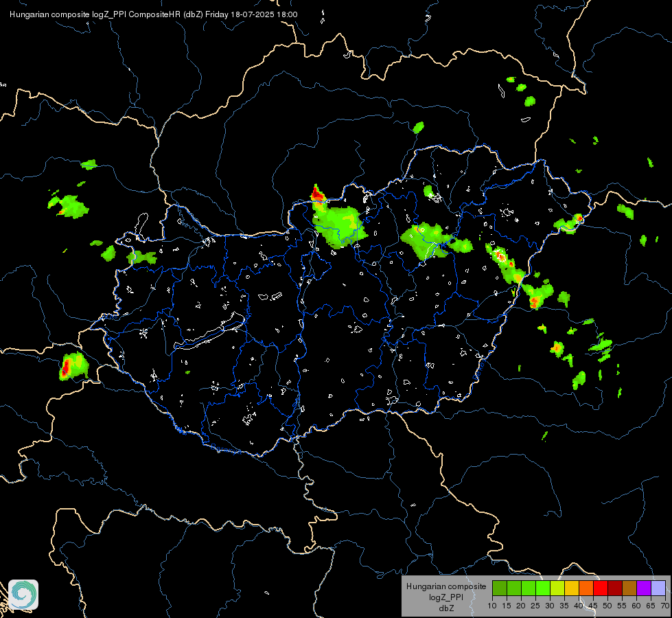Click the '25' scale value in the legend
This screenshot has height=618, width=672.
click(535, 606)
